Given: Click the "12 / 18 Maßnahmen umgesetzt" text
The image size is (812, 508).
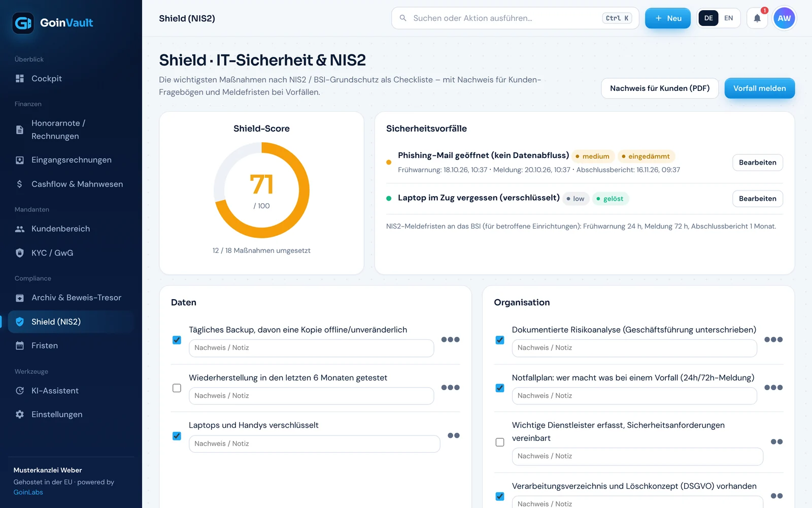Looking at the screenshot, I should click(261, 250).
